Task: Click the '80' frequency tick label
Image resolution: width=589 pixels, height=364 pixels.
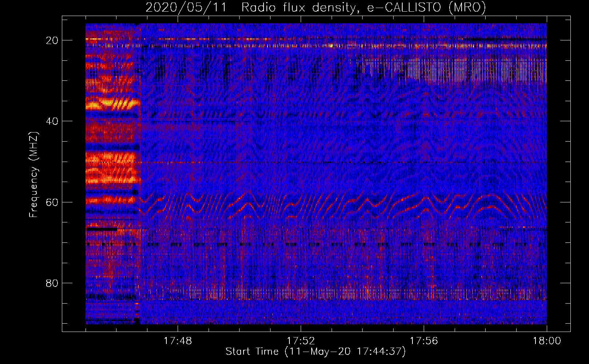Action: (x=52, y=283)
